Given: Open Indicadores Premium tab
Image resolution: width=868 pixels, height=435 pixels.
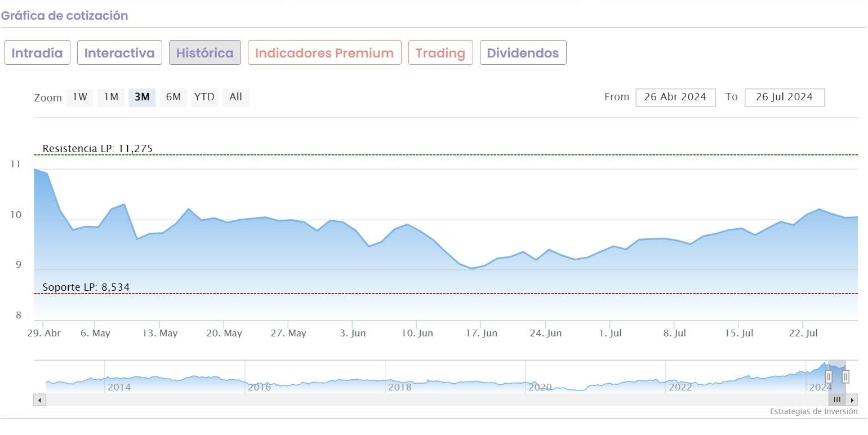Looking at the screenshot, I should (x=324, y=53).
